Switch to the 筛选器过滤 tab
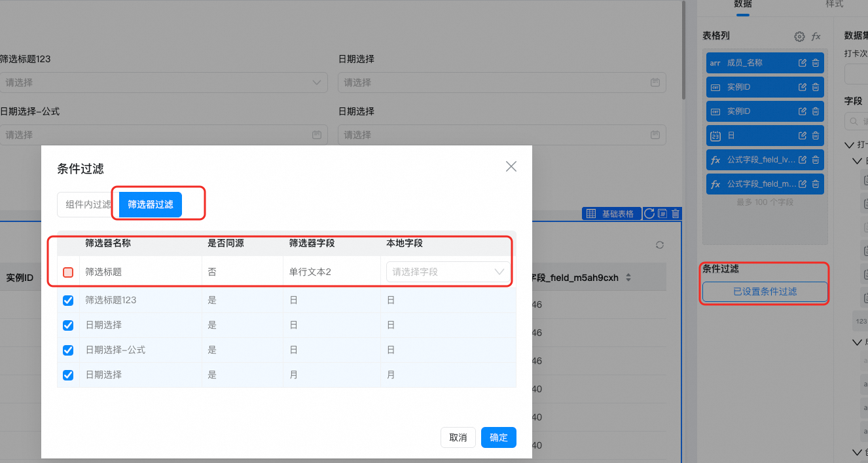This screenshot has width=868, height=463. click(x=151, y=204)
